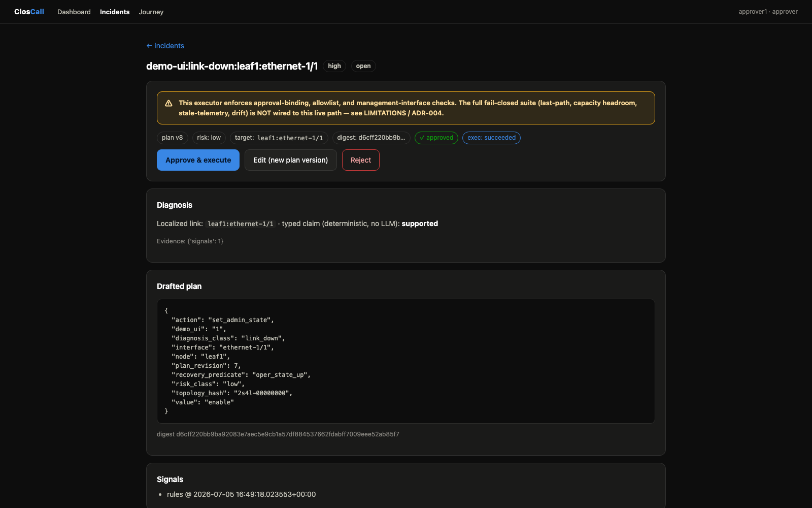Click the 'exec: succeeded' badge
Screen dimensions: 812x508
coord(491,138)
